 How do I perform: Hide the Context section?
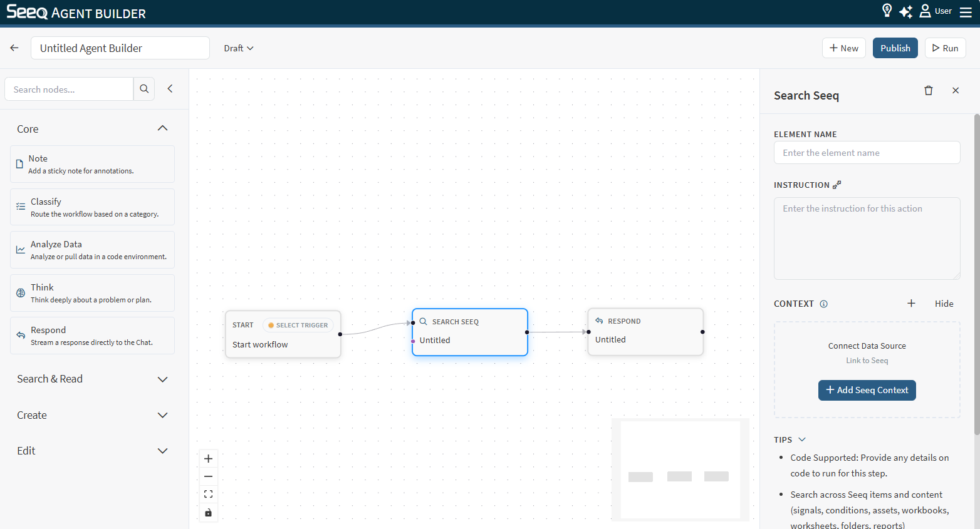point(944,304)
